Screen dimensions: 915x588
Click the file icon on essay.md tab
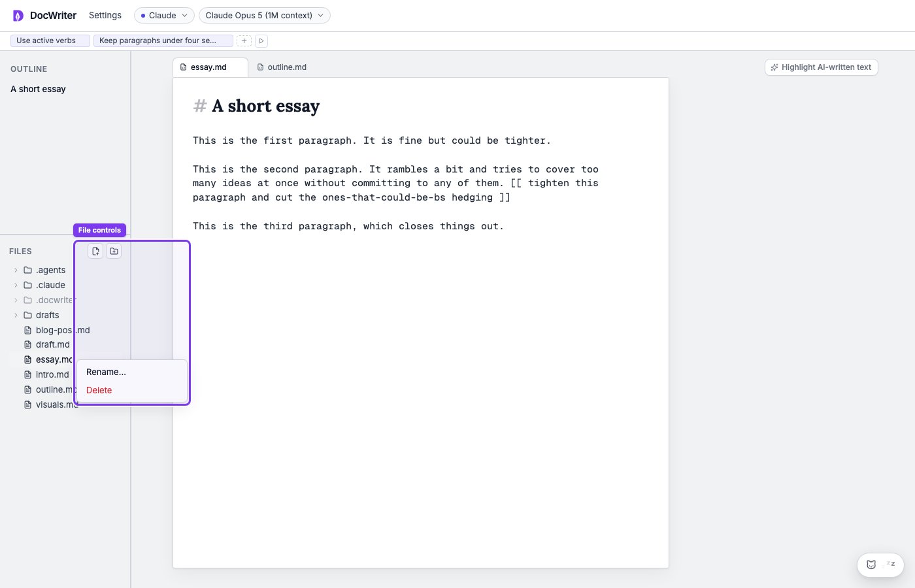183,67
